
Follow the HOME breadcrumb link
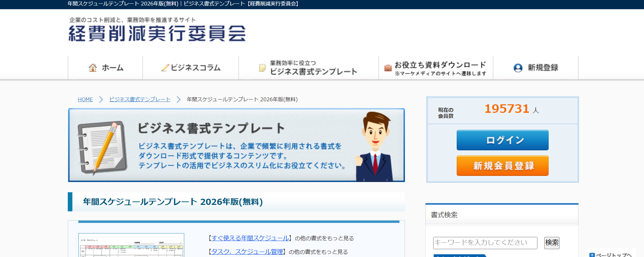point(85,100)
